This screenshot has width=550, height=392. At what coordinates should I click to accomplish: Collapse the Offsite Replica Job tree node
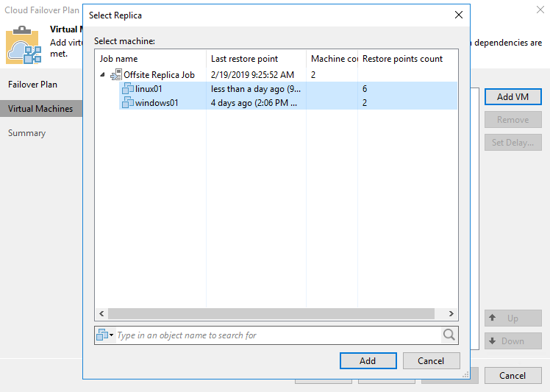102,75
